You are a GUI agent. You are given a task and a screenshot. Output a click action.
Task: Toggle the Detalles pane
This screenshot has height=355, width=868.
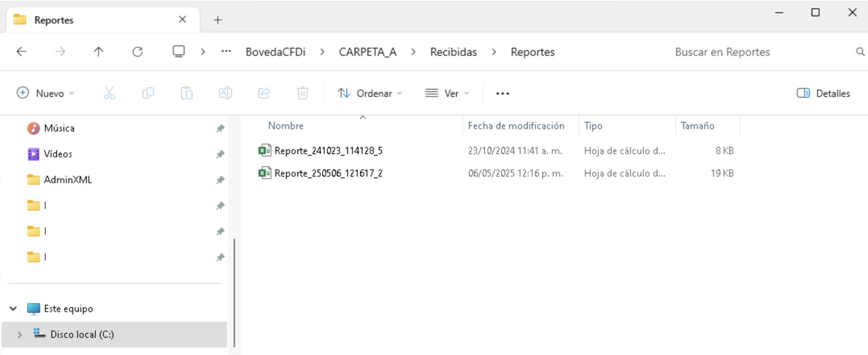click(x=823, y=93)
